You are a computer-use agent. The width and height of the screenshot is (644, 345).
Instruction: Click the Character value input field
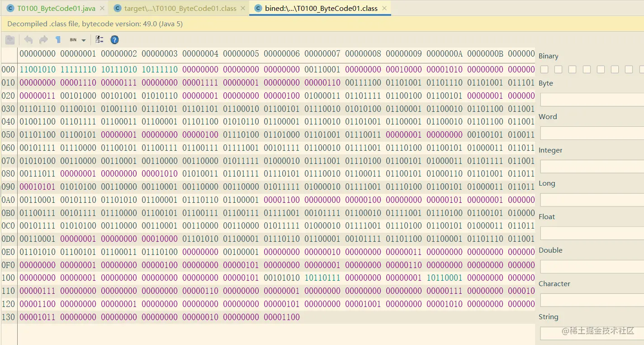pos(592,300)
